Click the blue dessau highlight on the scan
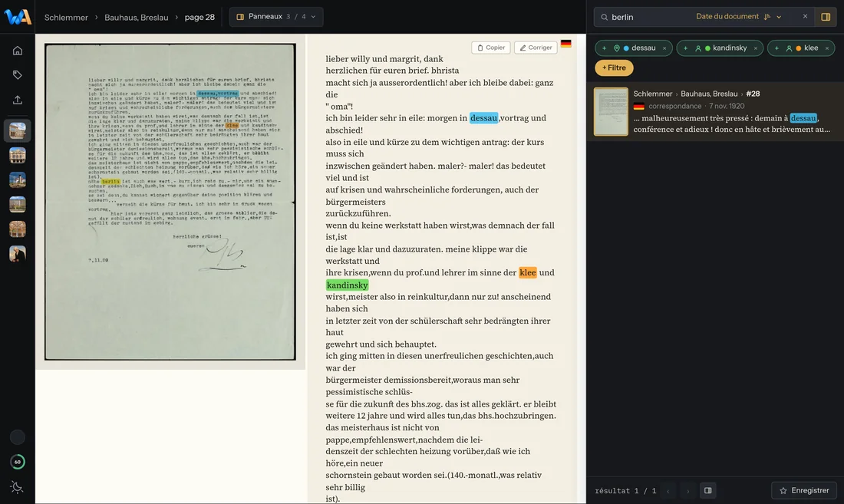 217,93
